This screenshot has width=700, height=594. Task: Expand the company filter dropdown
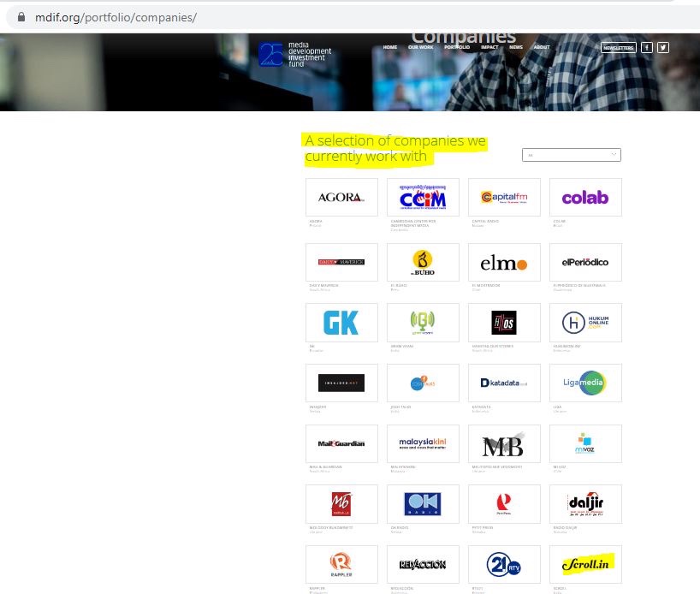click(571, 155)
